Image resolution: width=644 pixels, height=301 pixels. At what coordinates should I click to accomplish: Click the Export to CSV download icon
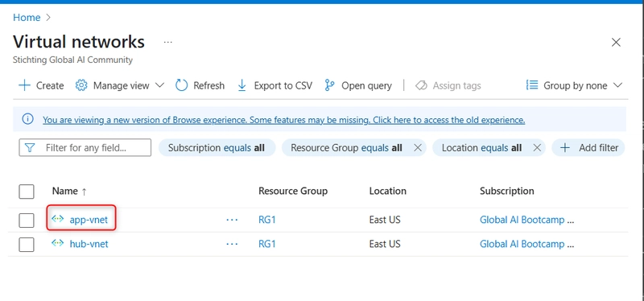point(242,85)
